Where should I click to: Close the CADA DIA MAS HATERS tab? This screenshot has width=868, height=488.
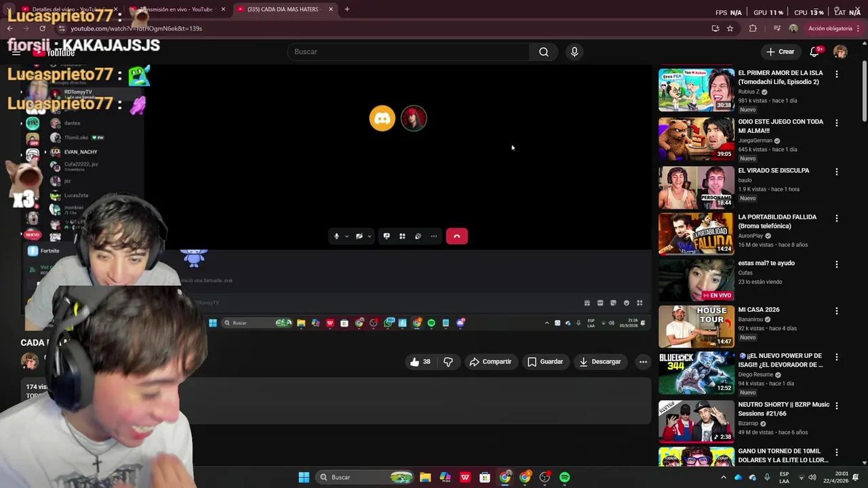[x=331, y=9]
